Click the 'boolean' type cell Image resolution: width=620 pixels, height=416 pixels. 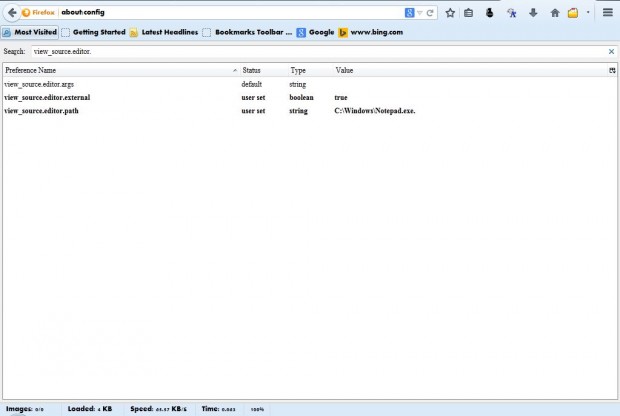pos(301,97)
